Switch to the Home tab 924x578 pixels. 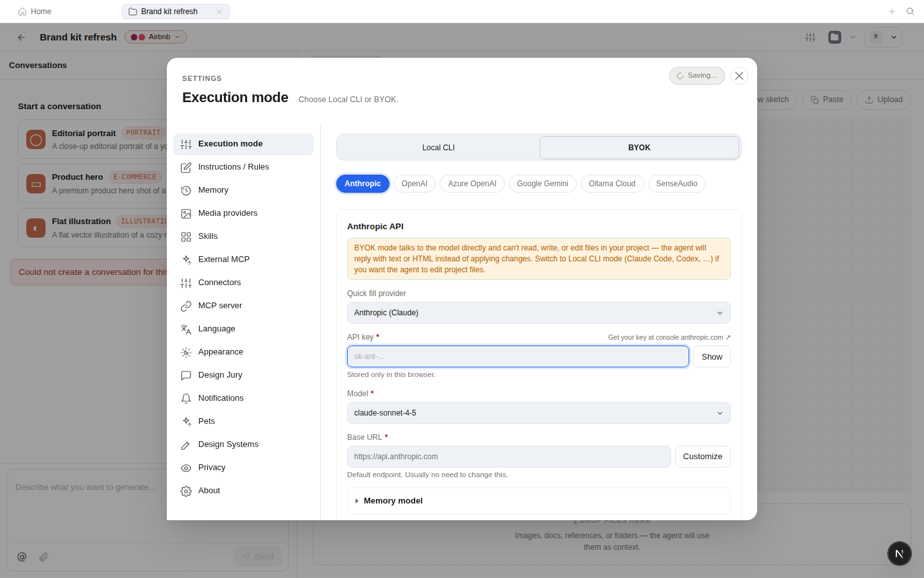(35, 12)
